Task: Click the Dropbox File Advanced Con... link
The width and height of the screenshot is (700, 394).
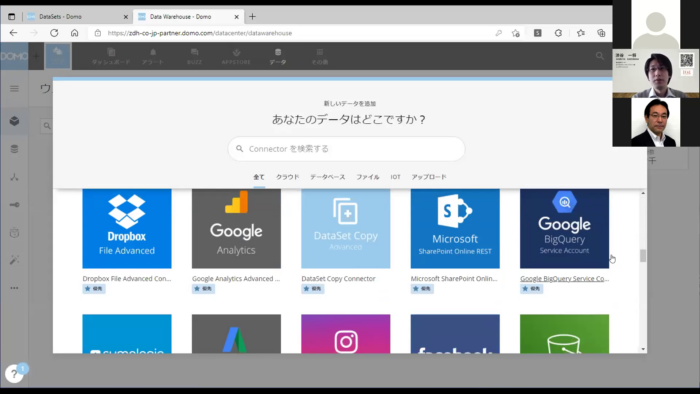Action: tap(127, 278)
